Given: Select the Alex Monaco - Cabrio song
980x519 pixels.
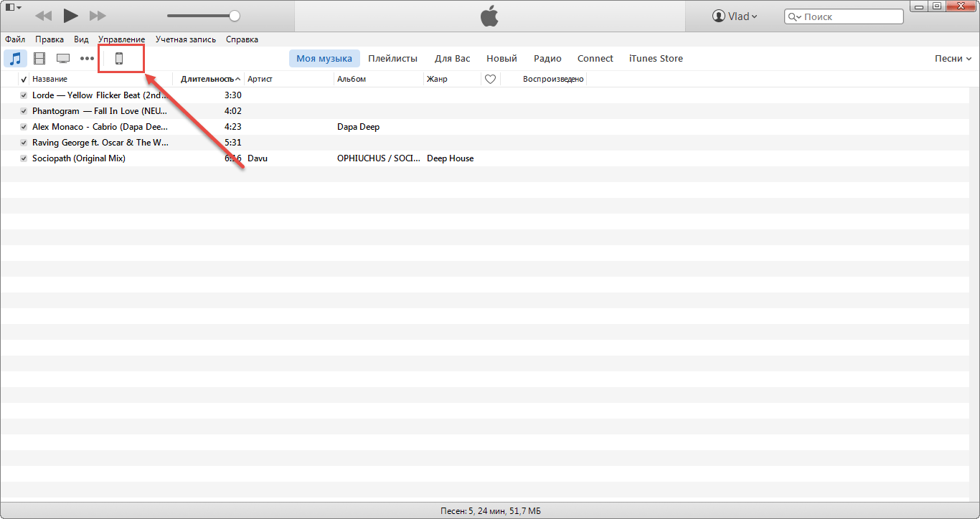Looking at the screenshot, I should coord(100,127).
